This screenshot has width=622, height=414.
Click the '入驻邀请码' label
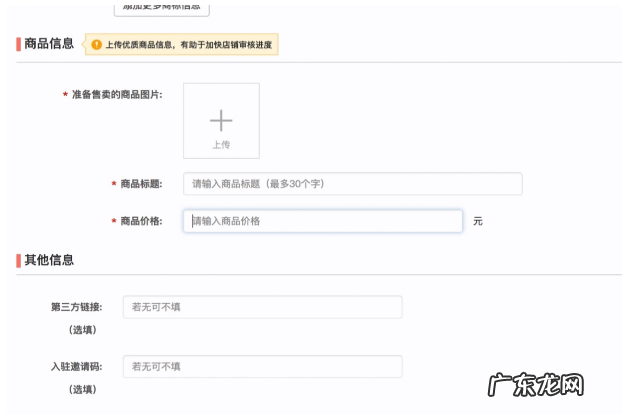click(77, 366)
